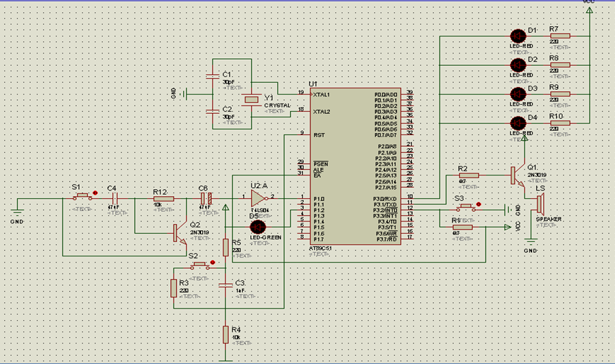Select push button S1 symbol
615x364 pixels.
pos(82,197)
